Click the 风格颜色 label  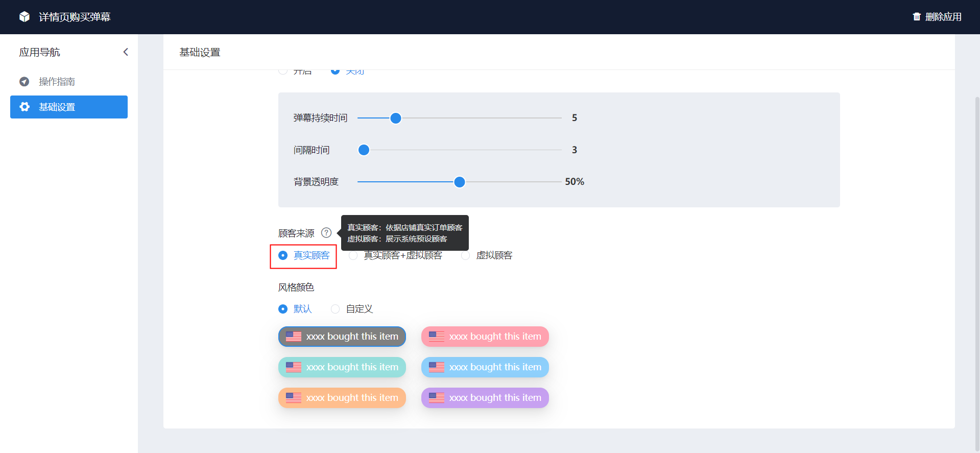tap(296, 288)
